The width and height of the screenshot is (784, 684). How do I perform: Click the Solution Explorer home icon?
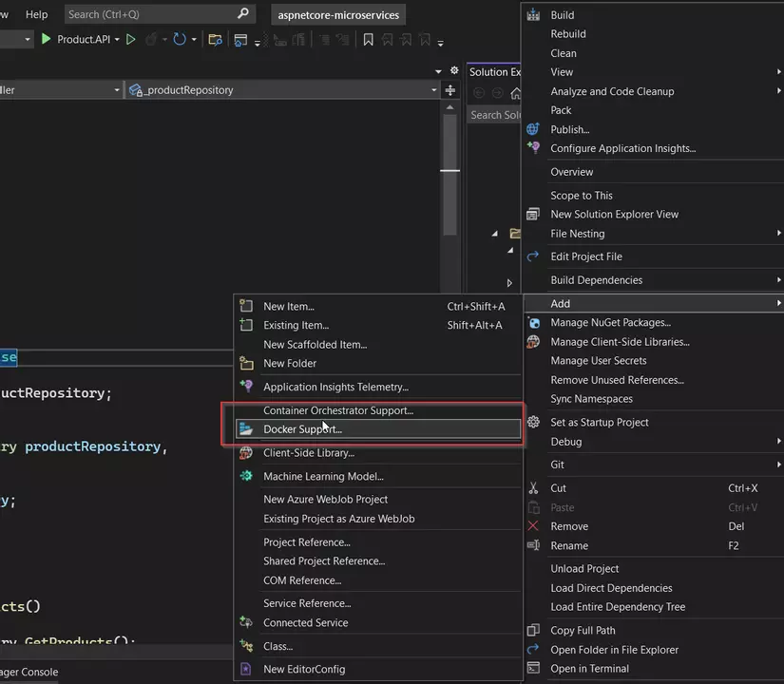click(x=515, y=93)
